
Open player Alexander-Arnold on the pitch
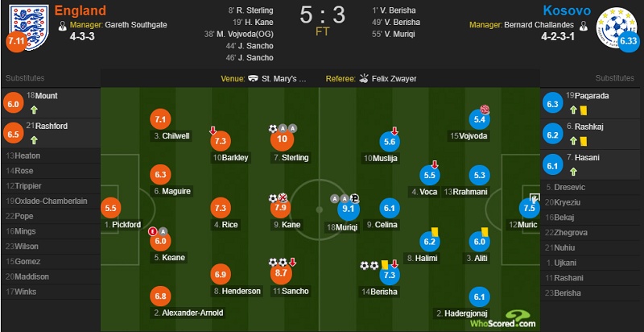point(188,313)
